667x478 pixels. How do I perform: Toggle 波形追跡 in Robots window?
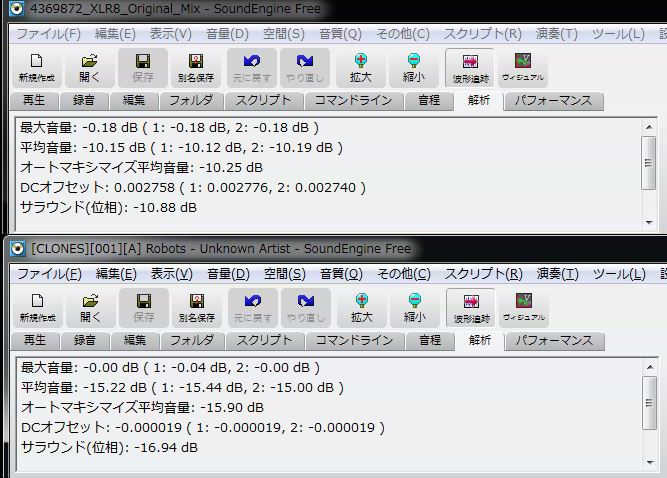point(471,308)
